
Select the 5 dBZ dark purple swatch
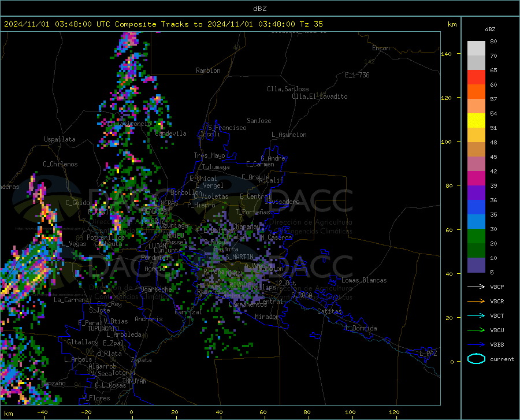(x=476, y=265)
